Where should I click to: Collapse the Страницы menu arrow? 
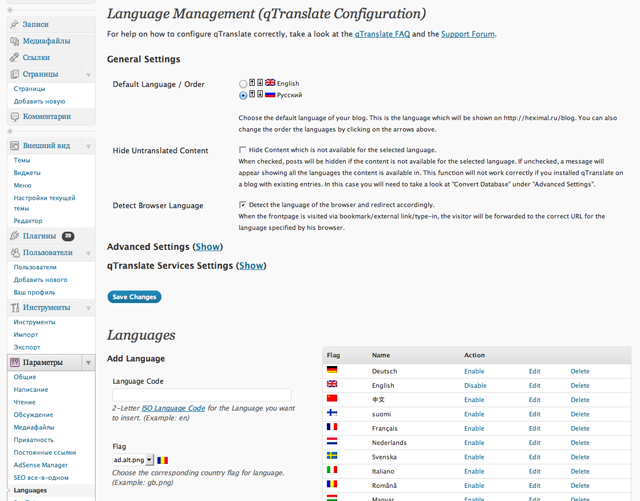click(88, 75)
